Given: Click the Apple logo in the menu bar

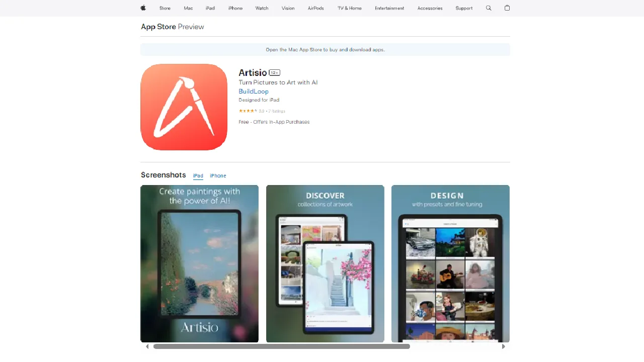Looking at the screenshot, I should [x=143, y=8].
